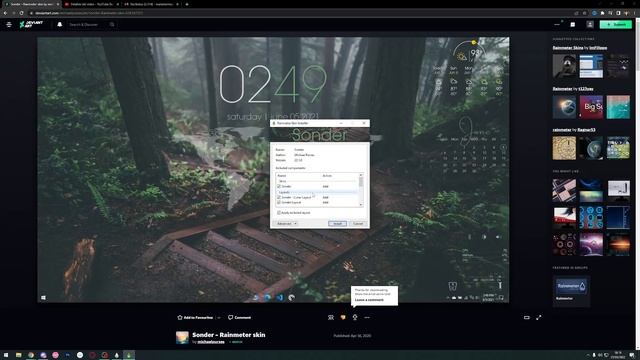
Task: Click the green Submit button
Action: [616, 24]
